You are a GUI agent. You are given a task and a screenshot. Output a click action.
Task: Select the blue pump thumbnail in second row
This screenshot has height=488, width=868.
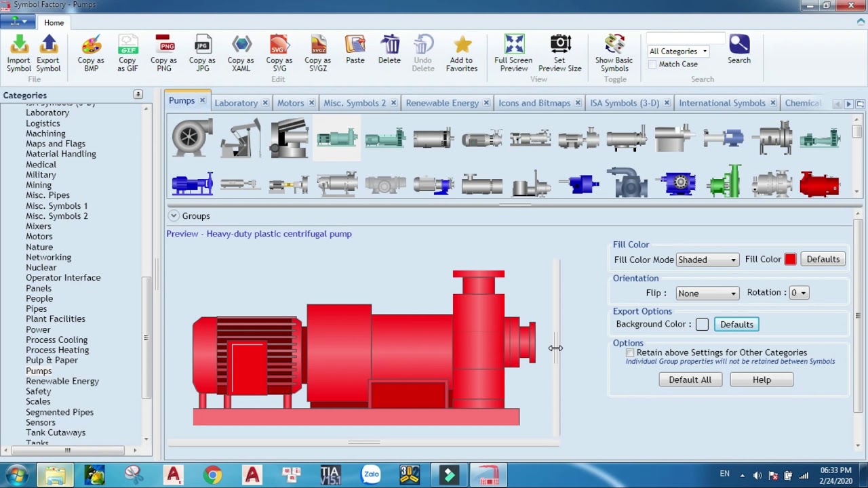193,184
